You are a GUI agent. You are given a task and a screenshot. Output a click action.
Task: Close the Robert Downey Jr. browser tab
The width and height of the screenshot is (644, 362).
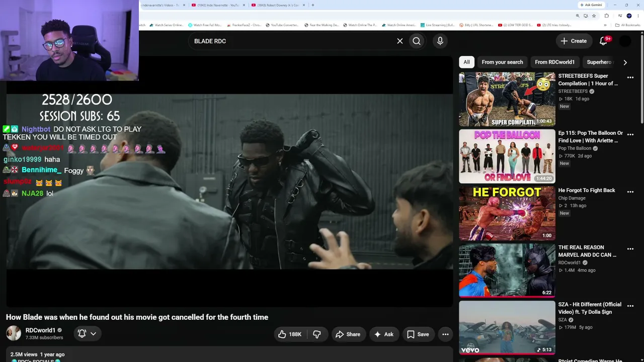pos(304,5)
